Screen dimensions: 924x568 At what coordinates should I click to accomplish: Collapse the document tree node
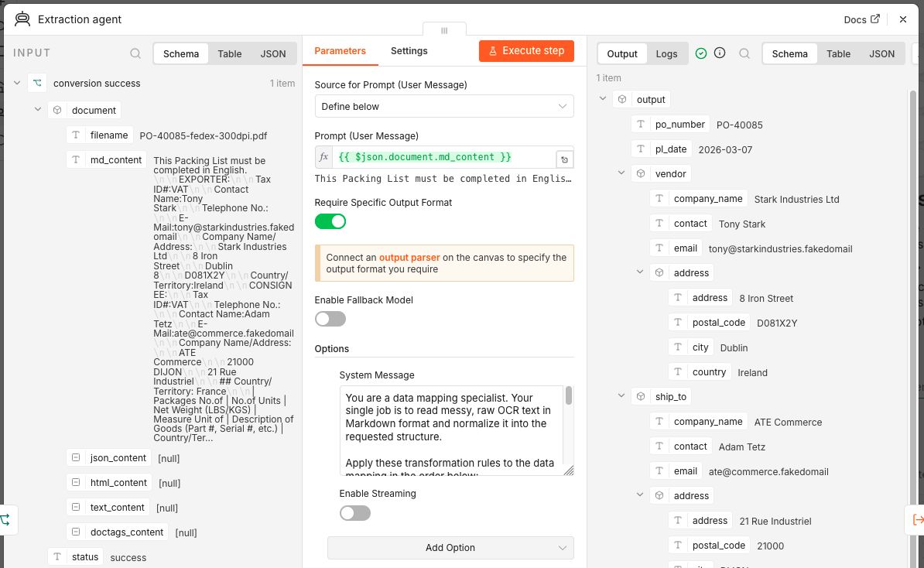click(38, 110)
